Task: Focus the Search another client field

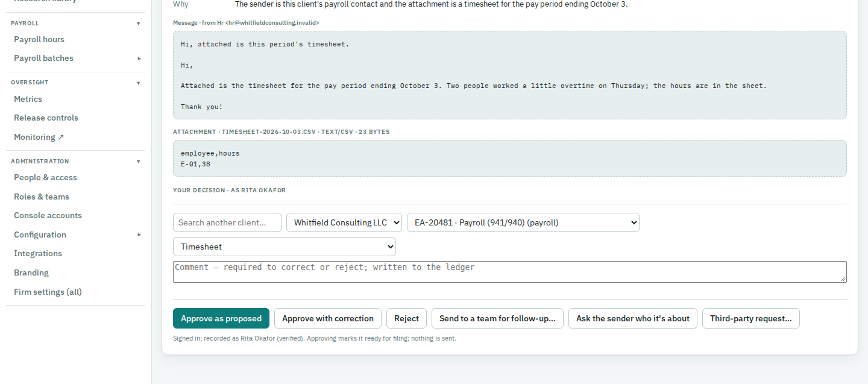Action: (x=227, y=222)
